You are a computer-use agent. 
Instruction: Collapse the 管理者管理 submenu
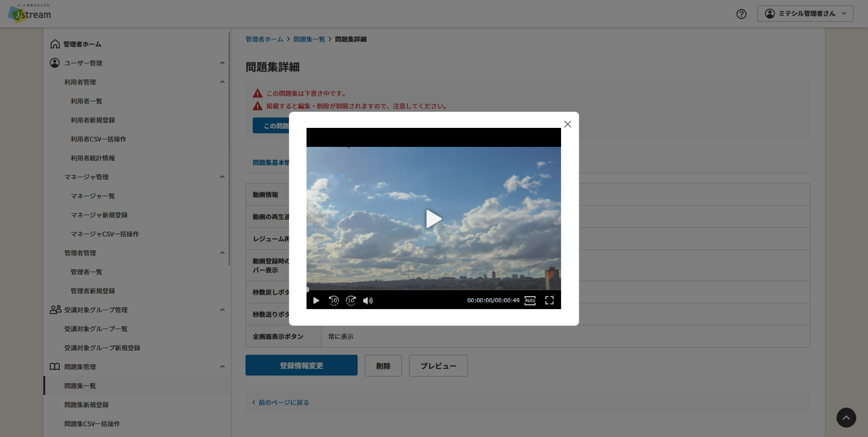pos(222,253)
